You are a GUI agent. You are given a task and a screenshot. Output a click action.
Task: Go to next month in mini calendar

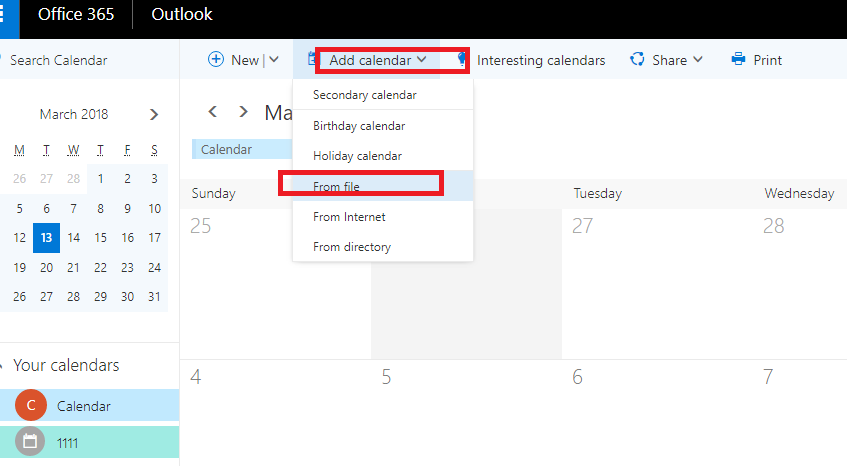coord(154,114)
